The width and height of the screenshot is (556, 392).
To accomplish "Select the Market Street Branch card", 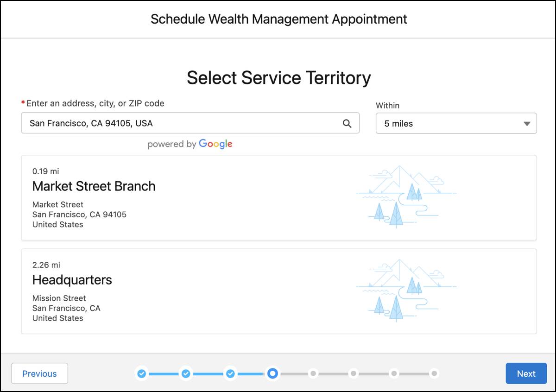I will (x=279, y=198).
